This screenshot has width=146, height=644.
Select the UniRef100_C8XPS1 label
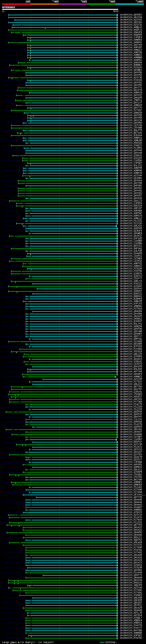[x=131, y=256]
